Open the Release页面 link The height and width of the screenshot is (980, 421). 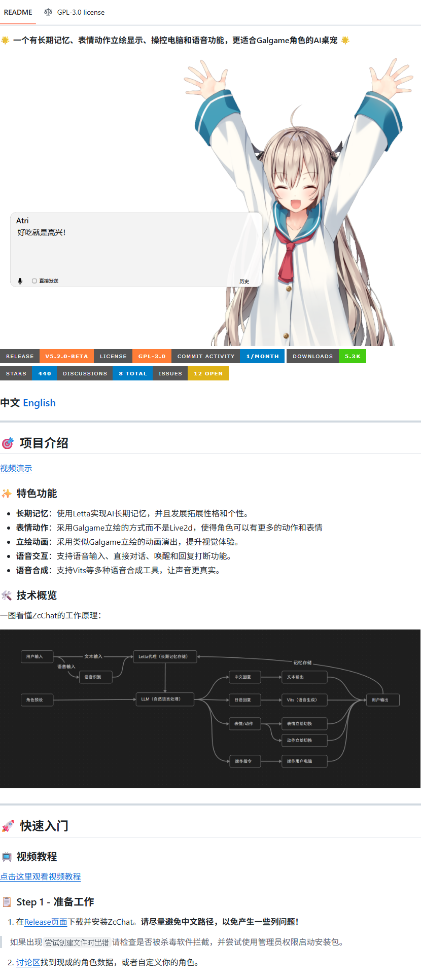(x=46, y=922)
